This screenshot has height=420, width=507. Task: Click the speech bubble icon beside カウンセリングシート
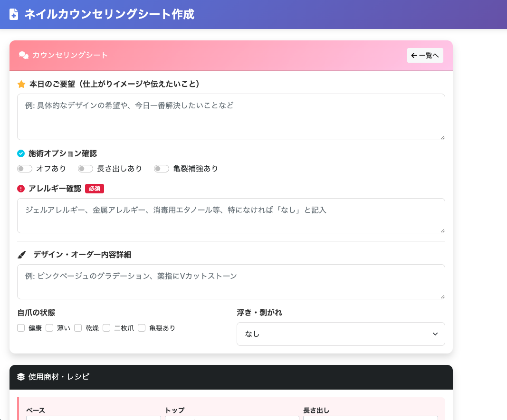coord(23,56)
